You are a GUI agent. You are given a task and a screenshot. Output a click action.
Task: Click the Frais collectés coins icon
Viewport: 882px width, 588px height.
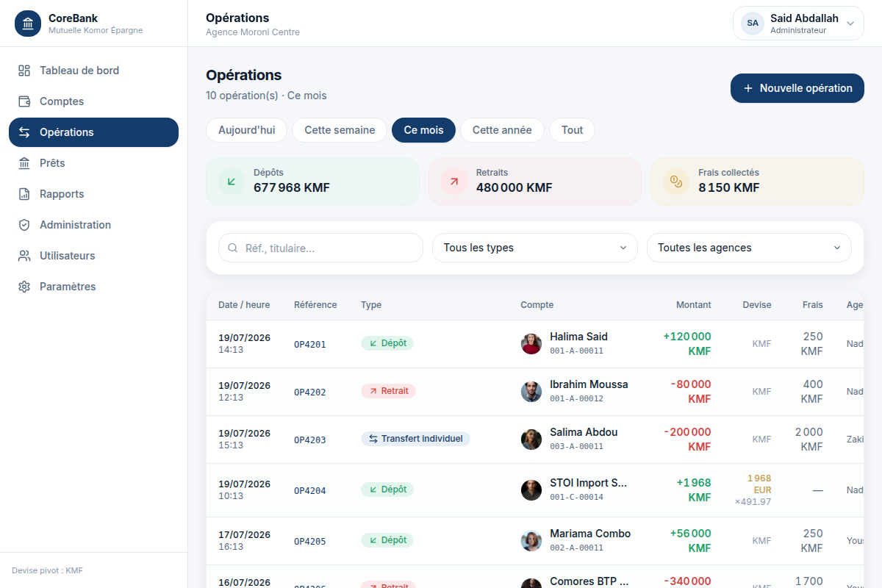tap(676, 181)
